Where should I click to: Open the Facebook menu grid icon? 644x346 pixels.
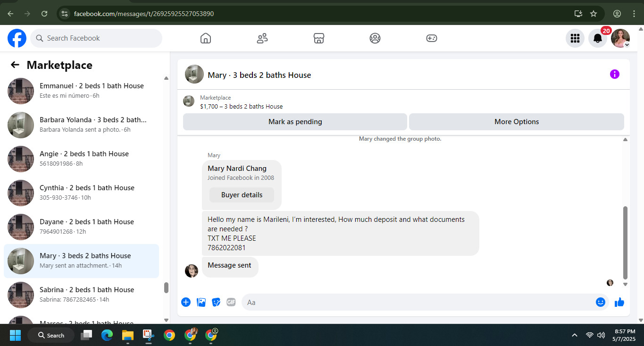tap(575, 38)
